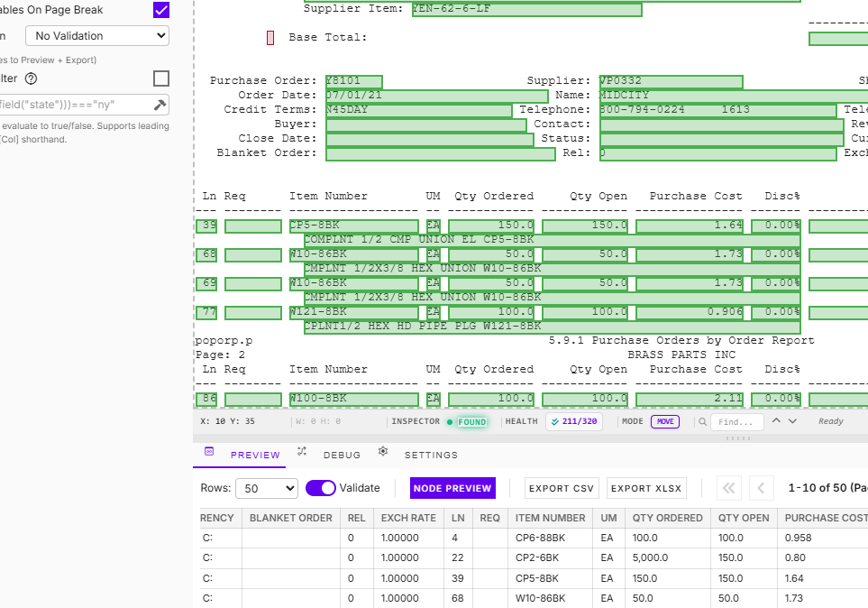Viewport: 868px width, 608px height.
Task: Select the W121-8BK item number box
Action: pyautogui.click(x=353, y=312)
